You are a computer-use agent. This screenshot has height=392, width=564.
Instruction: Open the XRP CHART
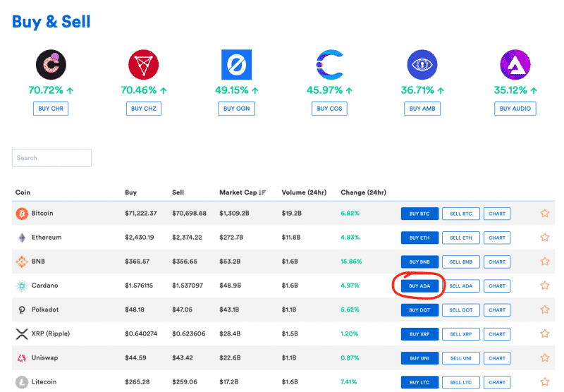(497, 334)
